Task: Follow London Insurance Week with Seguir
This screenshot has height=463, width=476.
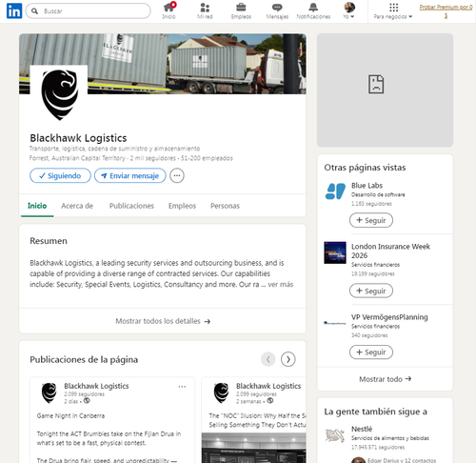Action: [371, 291]
